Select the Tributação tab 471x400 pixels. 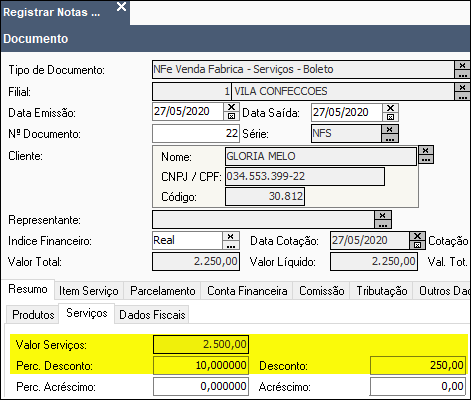[x=382, y=291]
